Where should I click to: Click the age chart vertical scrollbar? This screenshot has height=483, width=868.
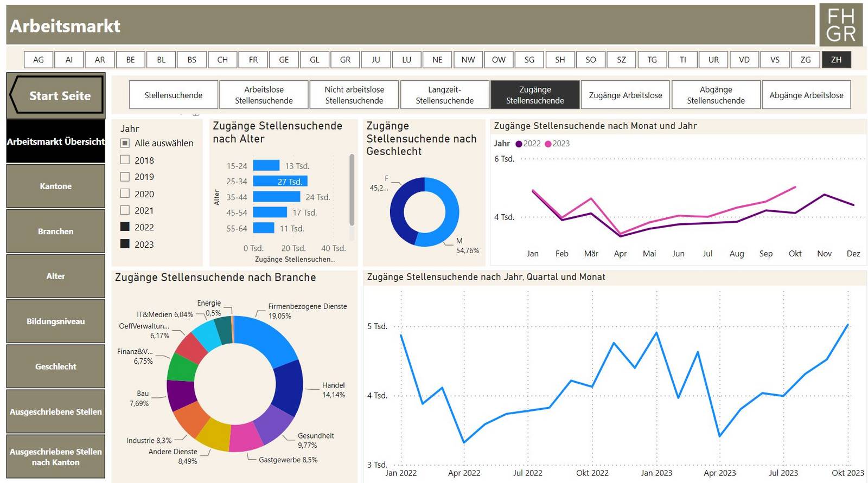coord(352,190)
